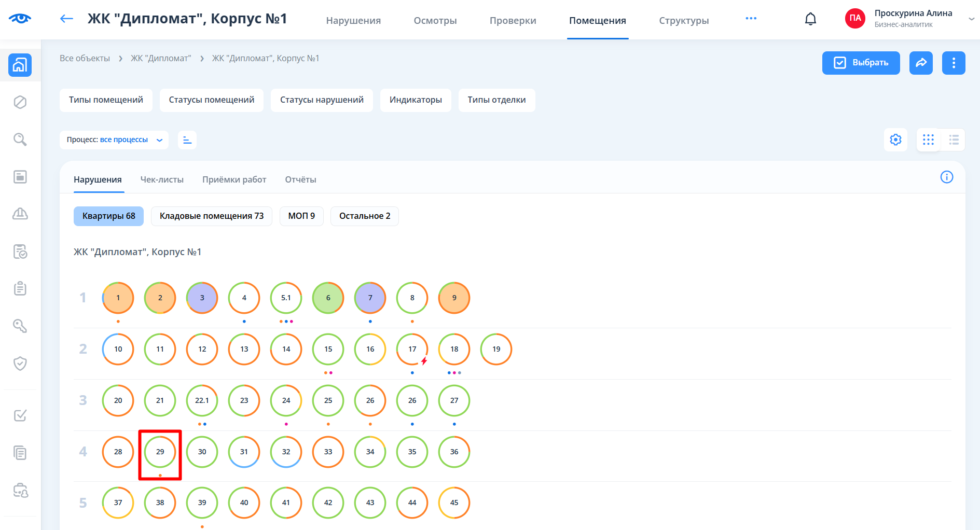The image size is (980, 530).
Task: Expand the user profile menu chevron
Action: click(x=971, y=19)
